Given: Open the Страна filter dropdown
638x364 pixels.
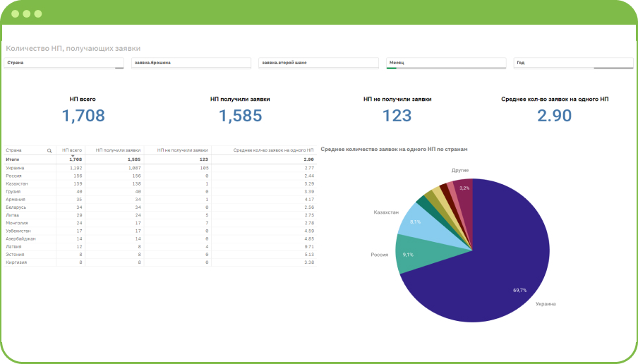Looking at the screenshot, I should point(64,63).
